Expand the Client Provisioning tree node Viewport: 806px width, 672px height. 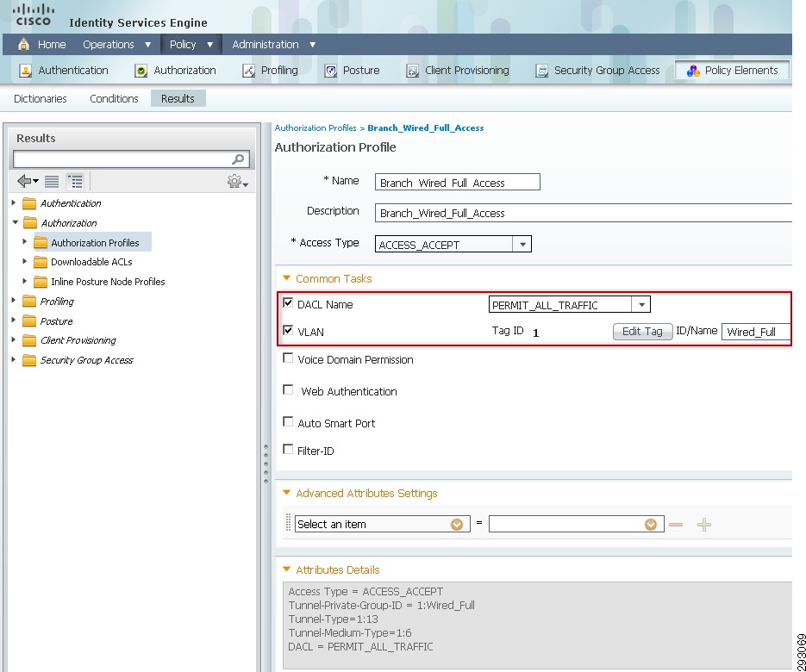[x=14, y=340]
